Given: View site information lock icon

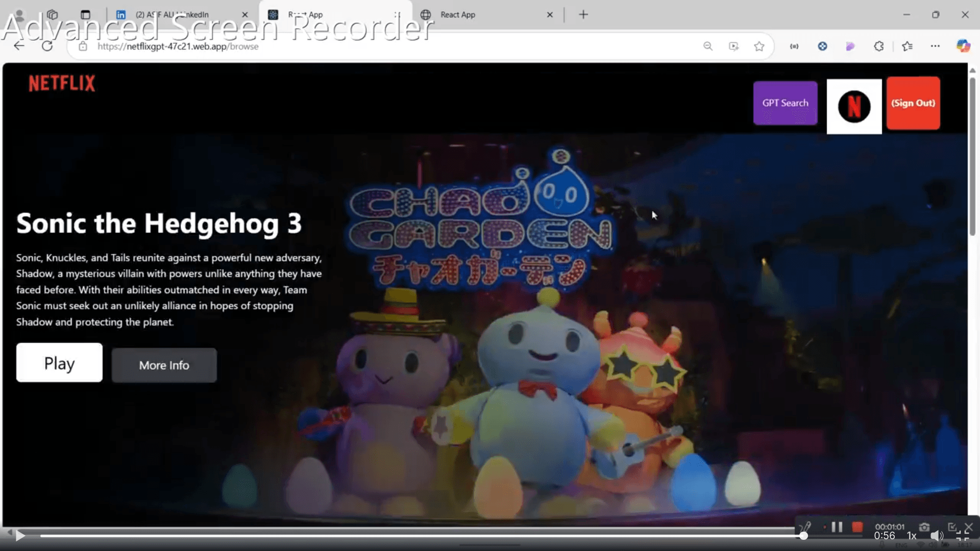Looking at the screenshot, I should click(x=83, y=46).
